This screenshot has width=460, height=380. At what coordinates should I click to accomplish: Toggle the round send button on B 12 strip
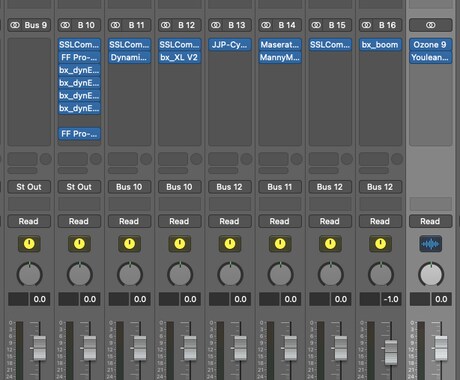(196, 159)
